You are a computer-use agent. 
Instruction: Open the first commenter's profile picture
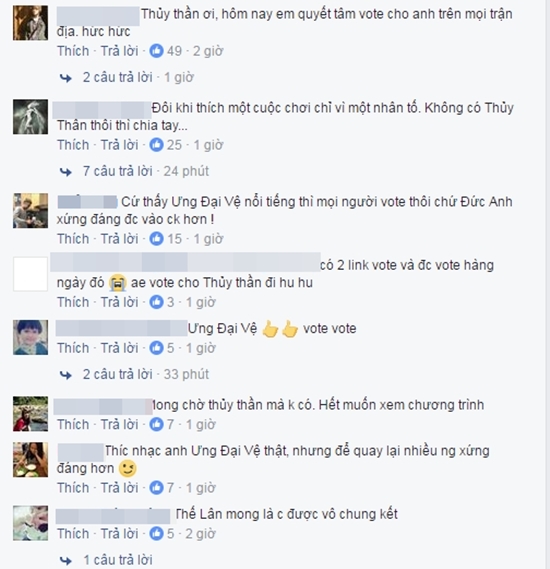coord(30,23)
